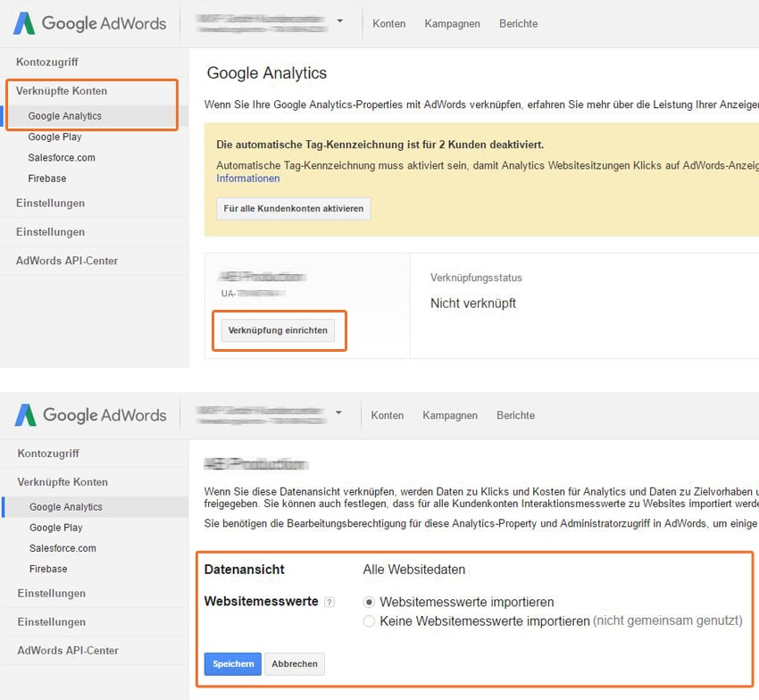759x700 pixels.
Task: Open Berichte tab in upper screenshot
Action: tap(519, 24)
